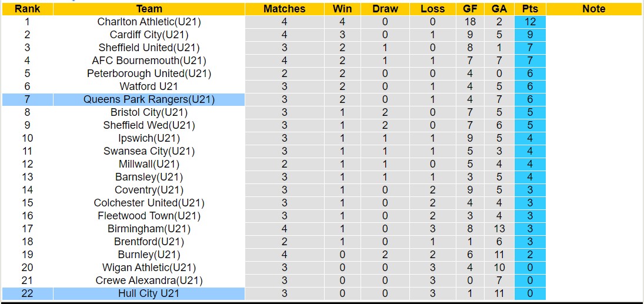Select the Pts column header
The height and width of the screenshot is (304, 644).
[530, 9]
